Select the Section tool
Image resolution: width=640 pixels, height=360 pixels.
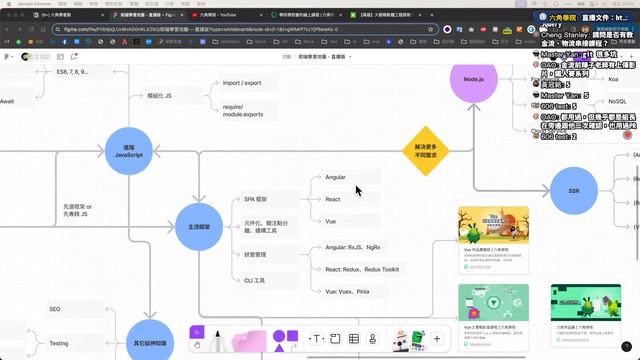(x=335, y=339)
